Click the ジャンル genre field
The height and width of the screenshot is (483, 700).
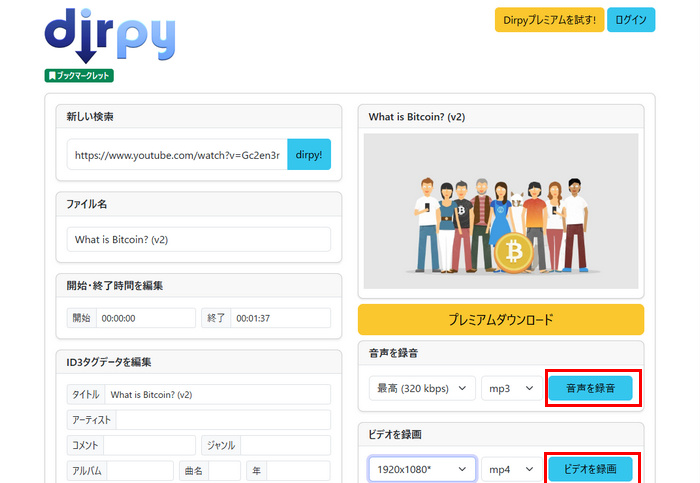click(x=285, y=445)
